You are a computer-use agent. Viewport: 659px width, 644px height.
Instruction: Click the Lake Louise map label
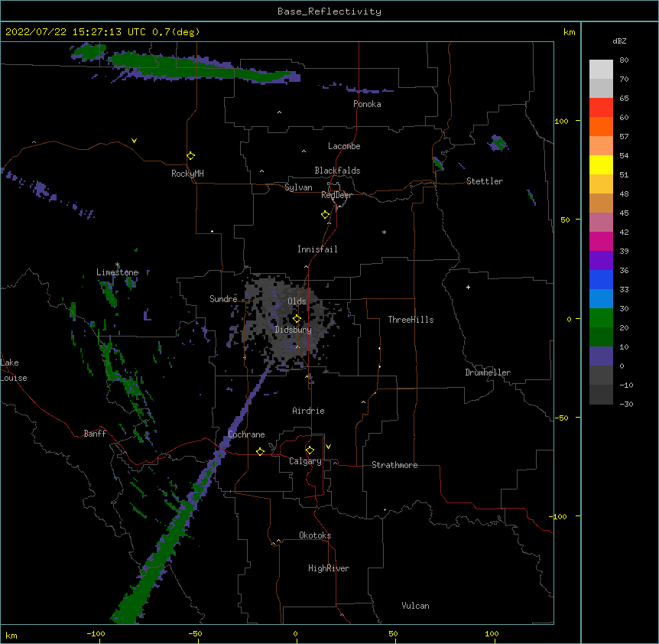[12, 370]
